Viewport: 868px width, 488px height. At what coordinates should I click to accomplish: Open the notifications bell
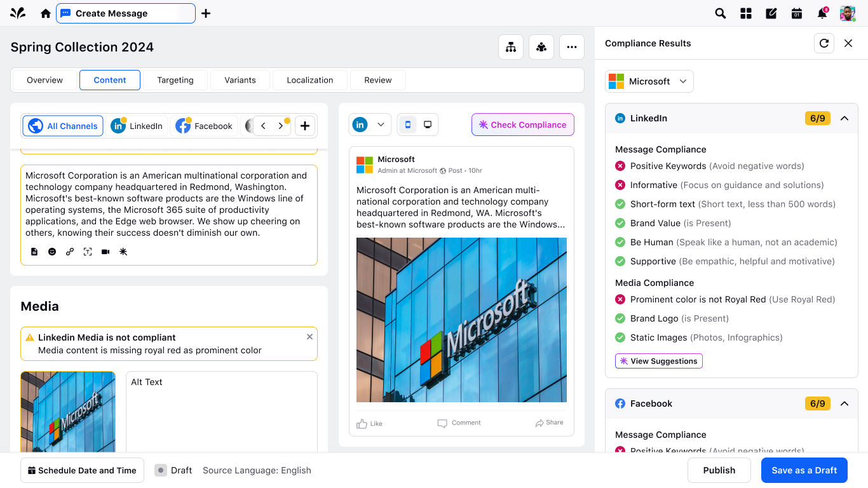click(822, 13)
